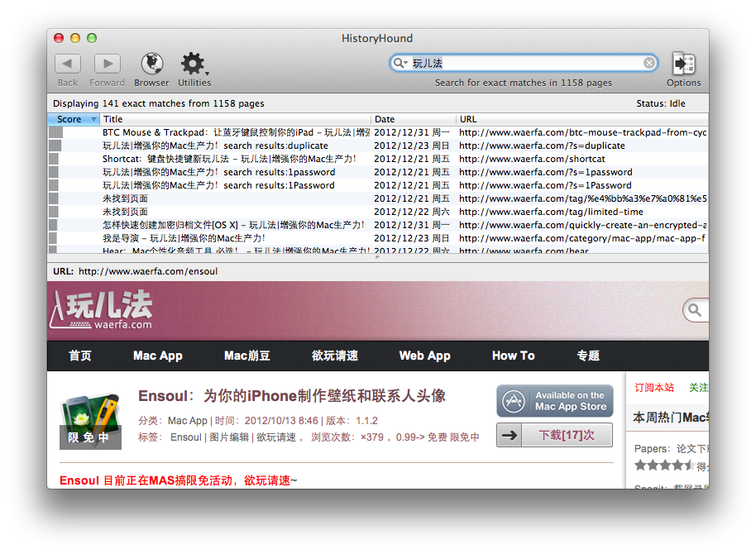Click Available on the Mac App Store badge
Image resolution: width=756 pixels, height=554 pixels.
(x=554, y=401)
